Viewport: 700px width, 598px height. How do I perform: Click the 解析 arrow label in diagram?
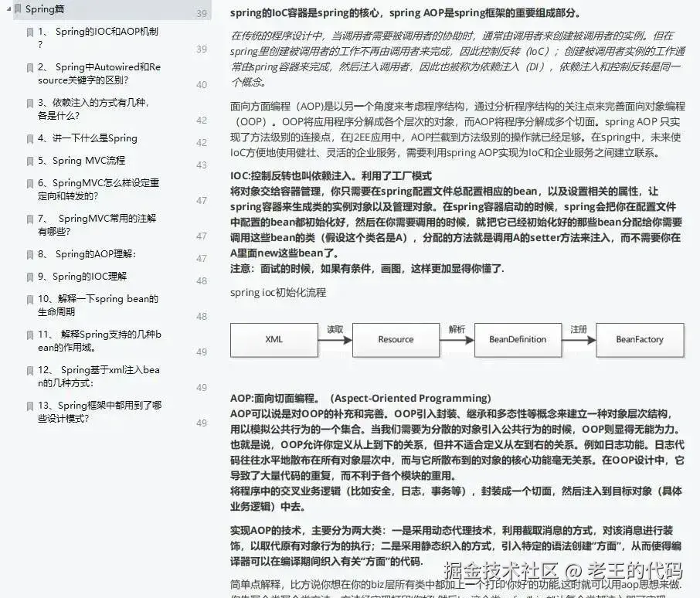(457, 329)
